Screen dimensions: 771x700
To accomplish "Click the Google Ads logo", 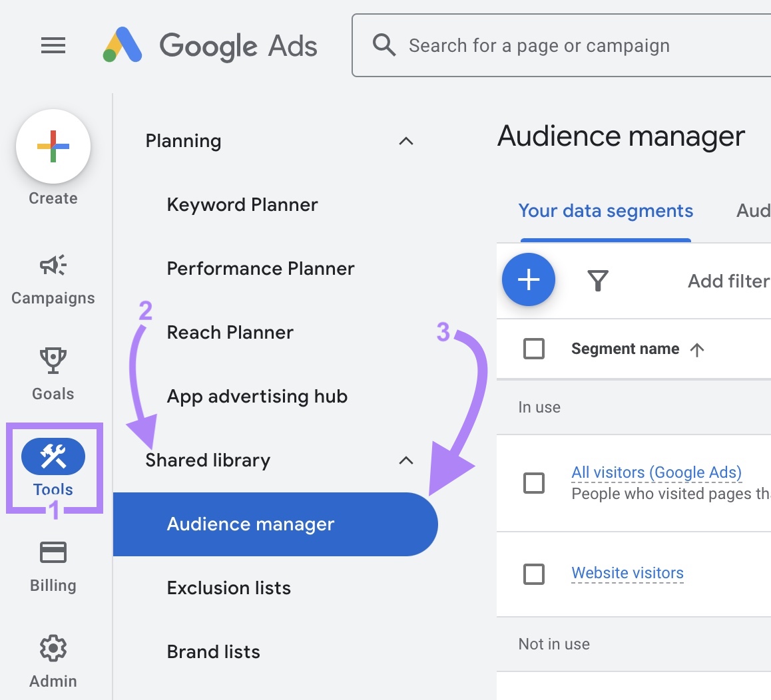I will point(210,45).
